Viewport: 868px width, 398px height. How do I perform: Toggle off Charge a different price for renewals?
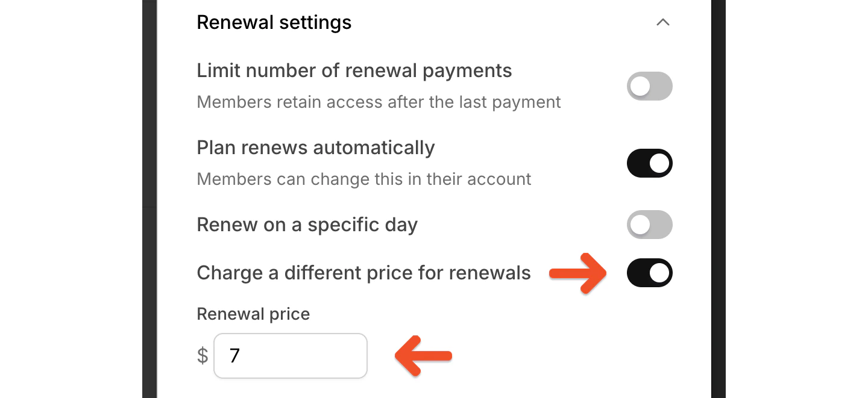coord(649,273)
